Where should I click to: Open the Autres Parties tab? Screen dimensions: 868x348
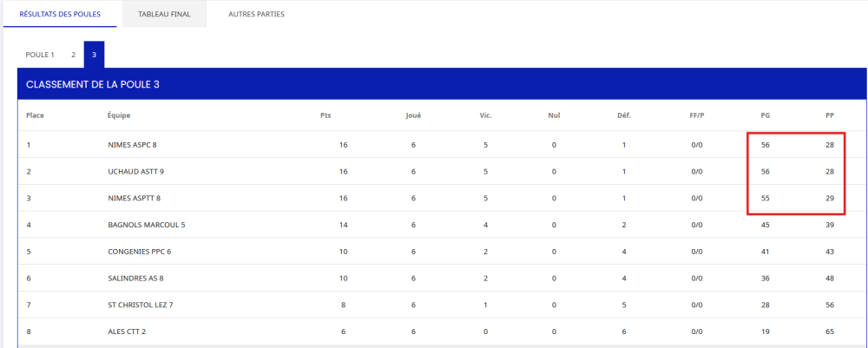tap(256, 14)
